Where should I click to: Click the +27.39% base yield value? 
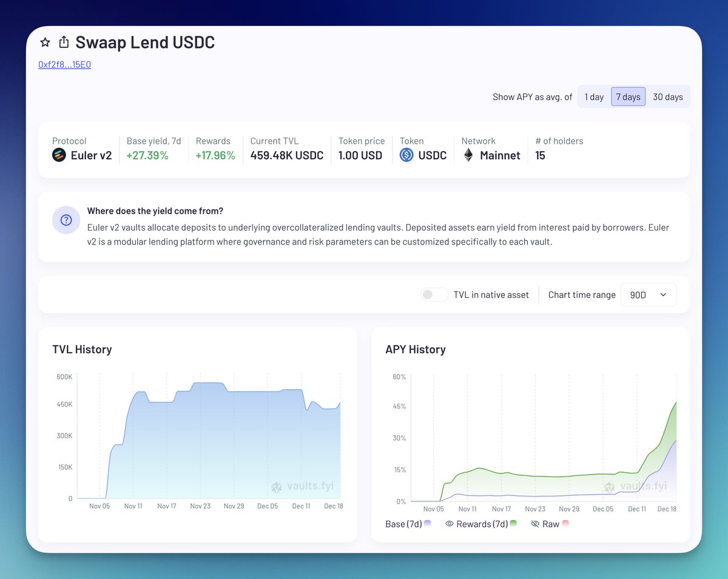click(147, 155)
